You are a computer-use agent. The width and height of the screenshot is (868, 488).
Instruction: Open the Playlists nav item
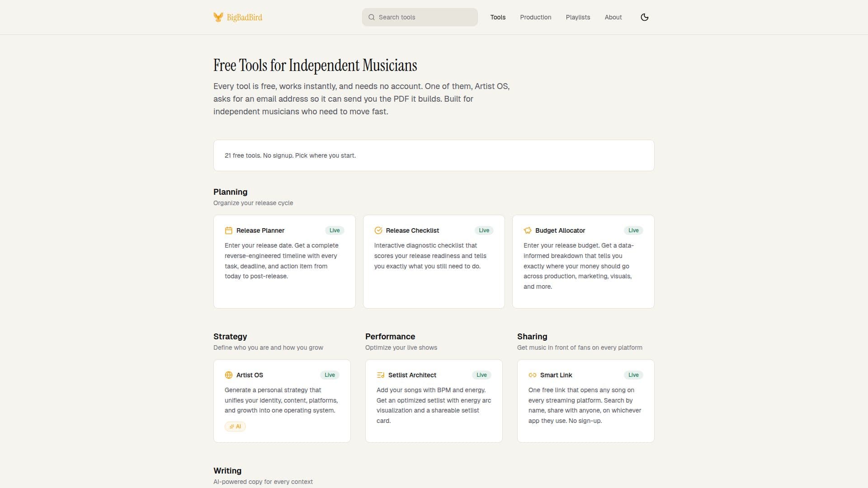578,17
